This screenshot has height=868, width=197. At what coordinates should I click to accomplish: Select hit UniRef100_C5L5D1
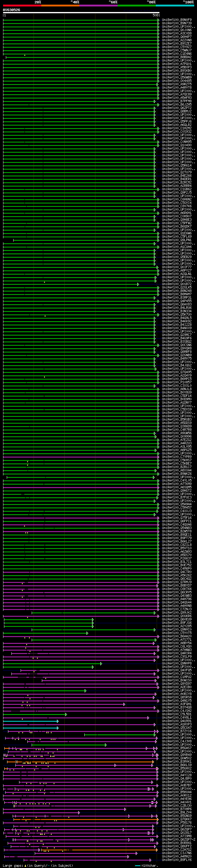coord(176,714)
